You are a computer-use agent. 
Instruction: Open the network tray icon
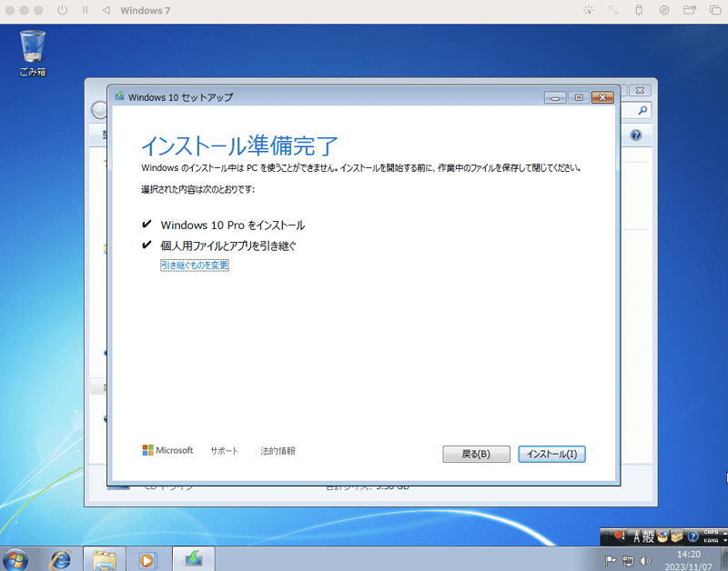[x=628, y=561]
